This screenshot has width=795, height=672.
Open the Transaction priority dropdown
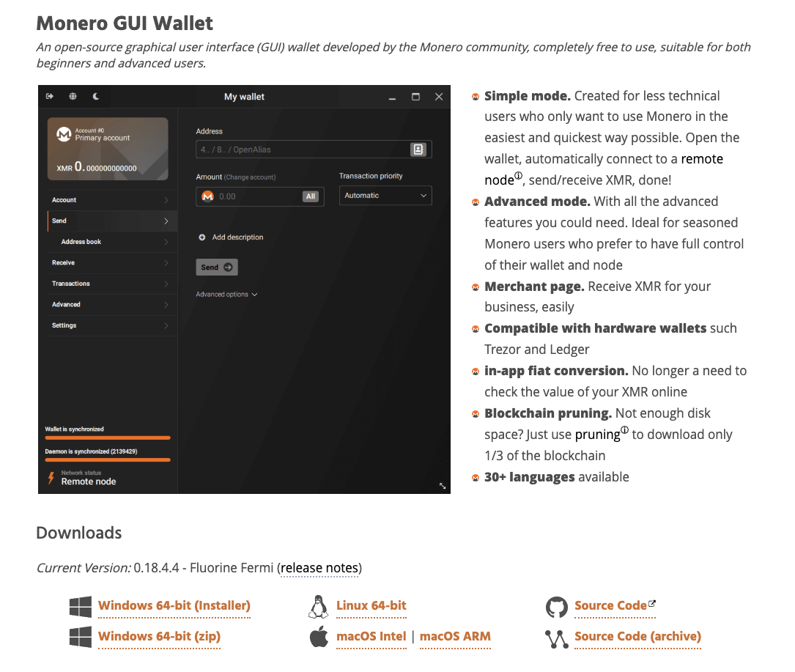(385, 195)
